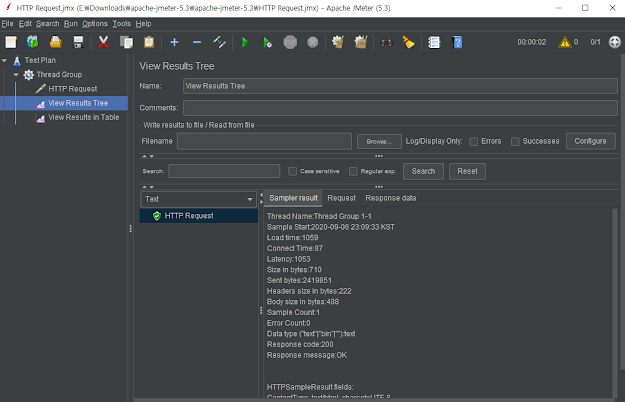Select View Results Tree in the tree

point(78,103)
